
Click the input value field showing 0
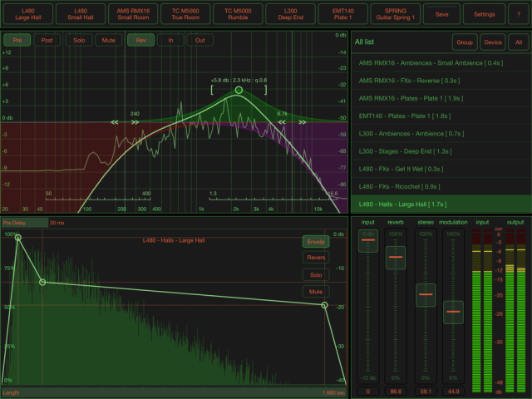[x=367, y=392]
